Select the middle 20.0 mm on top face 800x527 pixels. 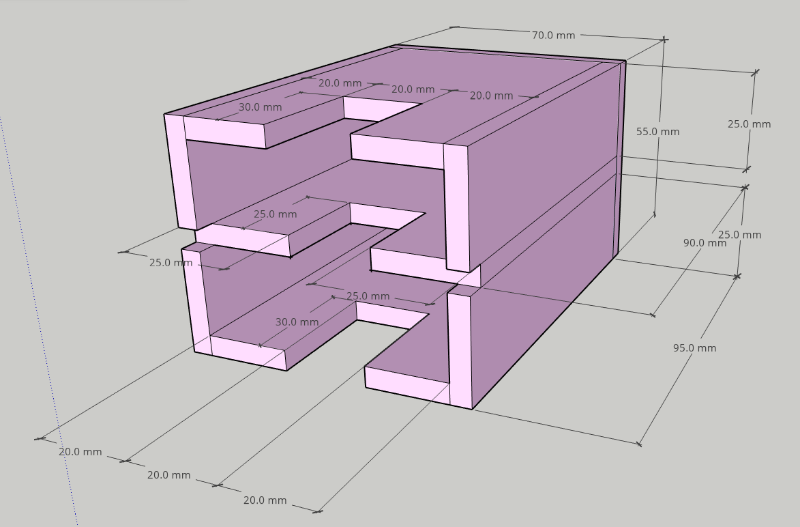(412, 89)
